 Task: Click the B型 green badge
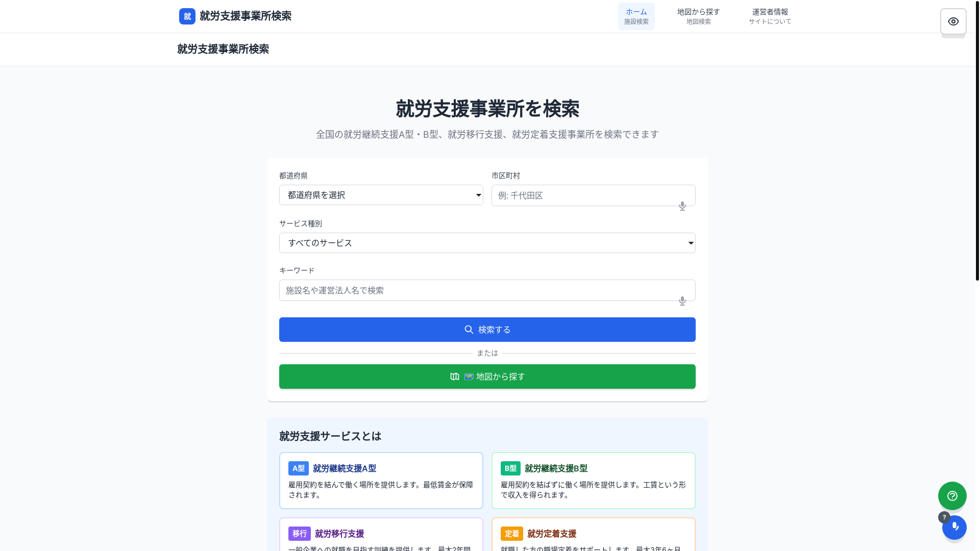click(x=510, y=468)
